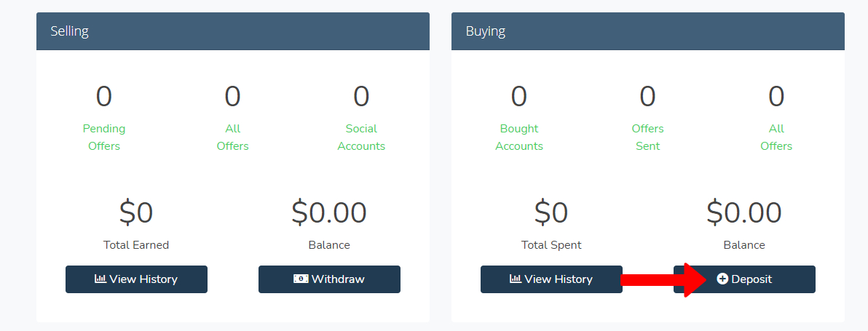Image resolution: width=868 pixels, height=331 pixels.
Task: Click the chart icon in Selling View History
Action: (x=100, y=279)
